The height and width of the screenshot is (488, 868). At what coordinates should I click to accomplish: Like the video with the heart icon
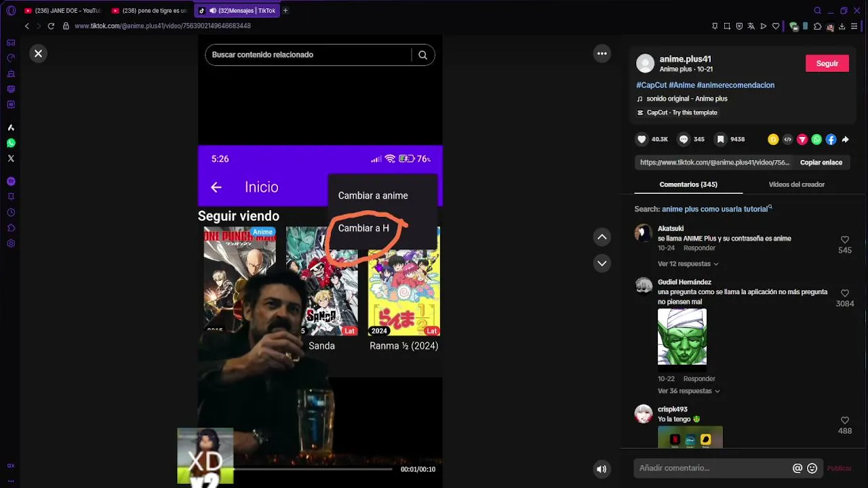642,139
